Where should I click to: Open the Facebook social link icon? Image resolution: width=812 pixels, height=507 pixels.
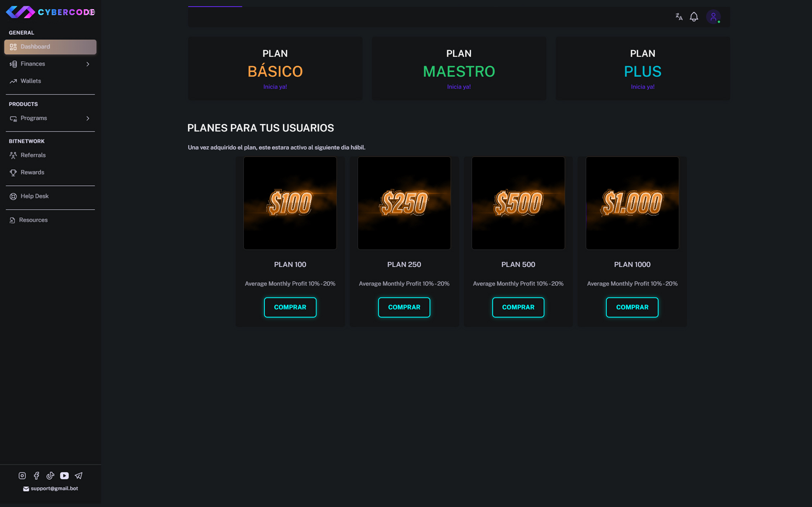(37, 475)
